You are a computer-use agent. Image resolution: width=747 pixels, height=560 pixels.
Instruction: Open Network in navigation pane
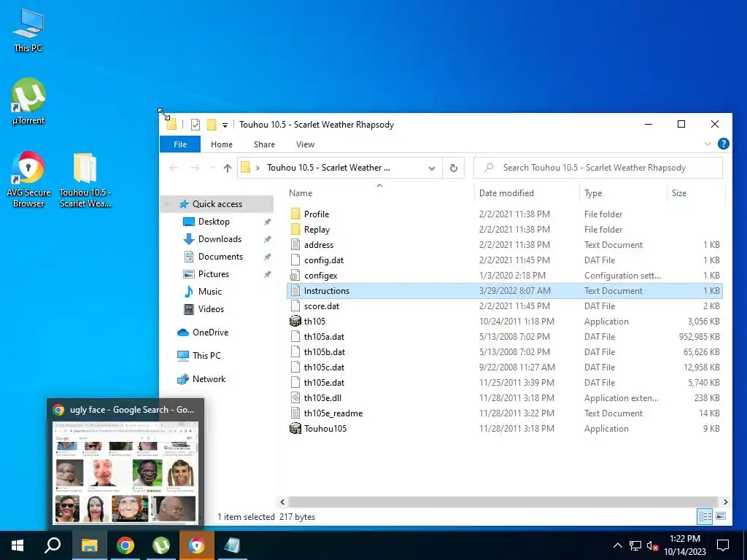pyautogui.click(x=209, y=379)
